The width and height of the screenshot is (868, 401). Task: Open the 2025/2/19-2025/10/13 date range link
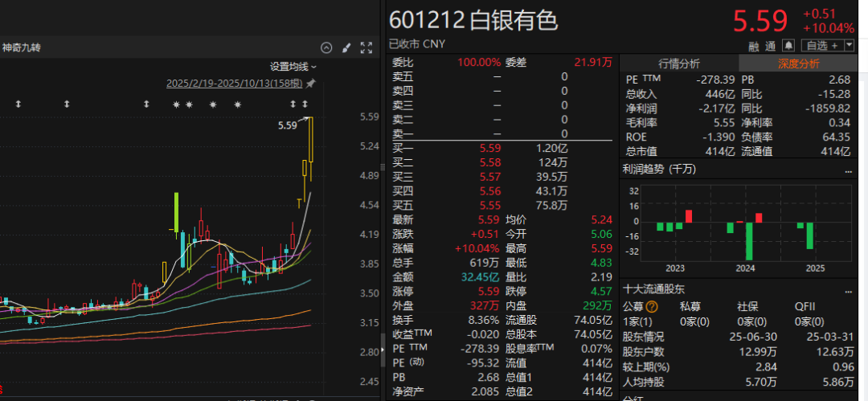235,84
